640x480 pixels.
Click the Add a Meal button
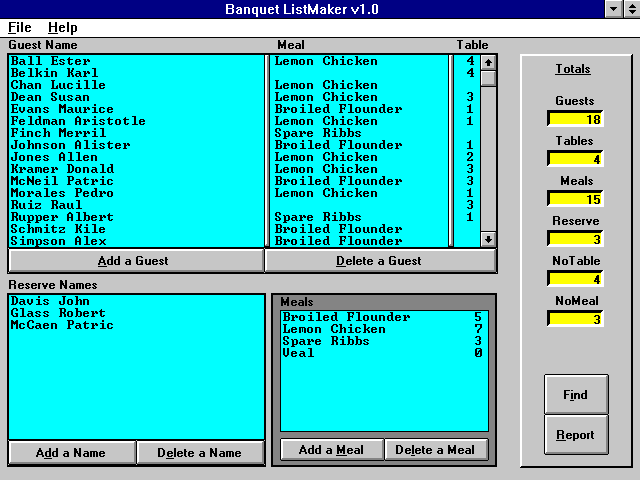(x=330, y=450)
